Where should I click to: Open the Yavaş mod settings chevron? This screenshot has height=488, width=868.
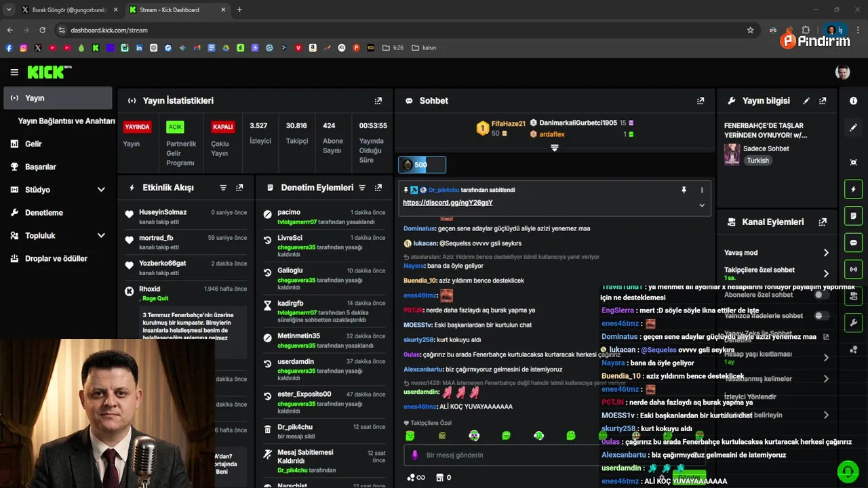tap(826, 252)
